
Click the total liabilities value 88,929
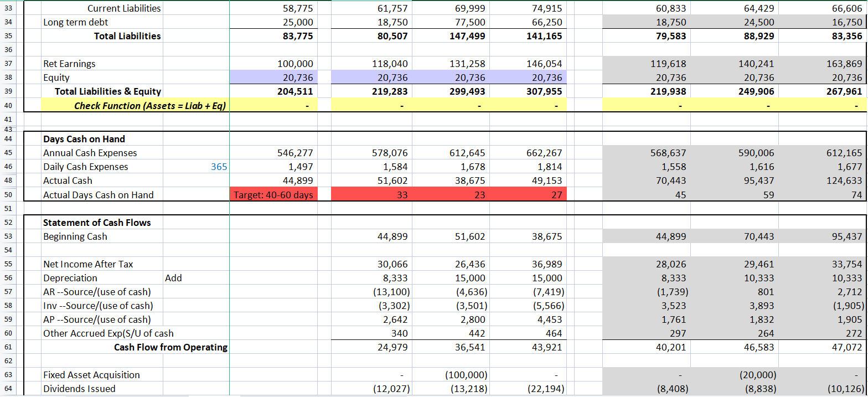(758, 36)
